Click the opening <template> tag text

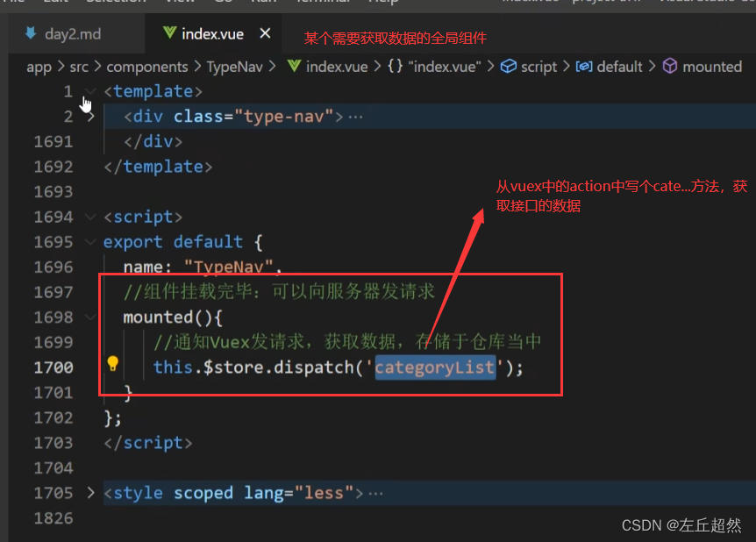pyautogui.click(x=153, y=91)
